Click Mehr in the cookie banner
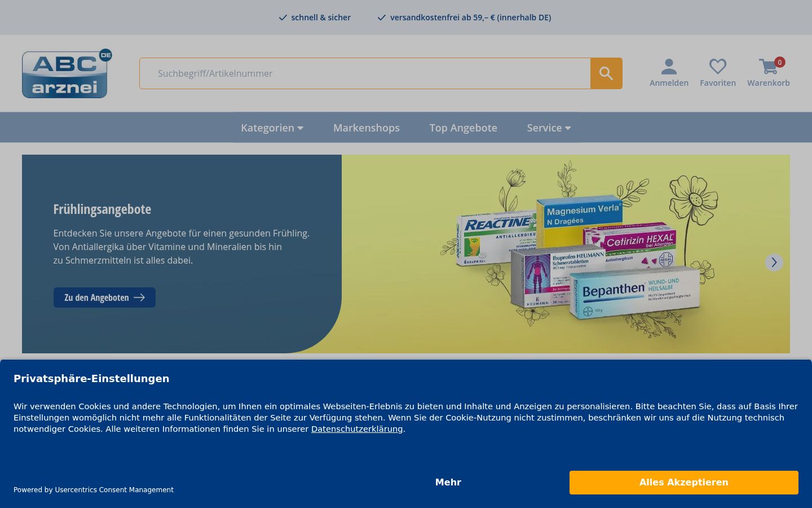Viewport: 812px width, 508px height. 448,483
